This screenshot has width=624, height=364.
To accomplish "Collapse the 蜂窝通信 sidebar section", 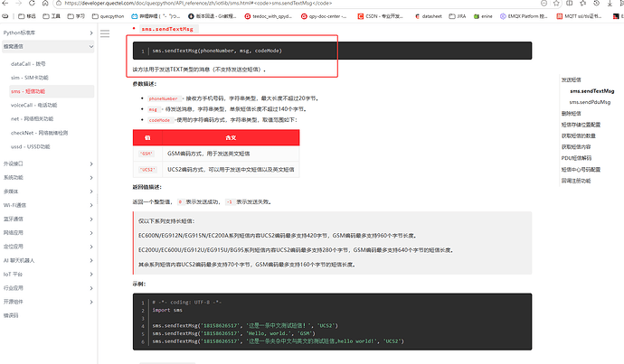I will [48, 46].
